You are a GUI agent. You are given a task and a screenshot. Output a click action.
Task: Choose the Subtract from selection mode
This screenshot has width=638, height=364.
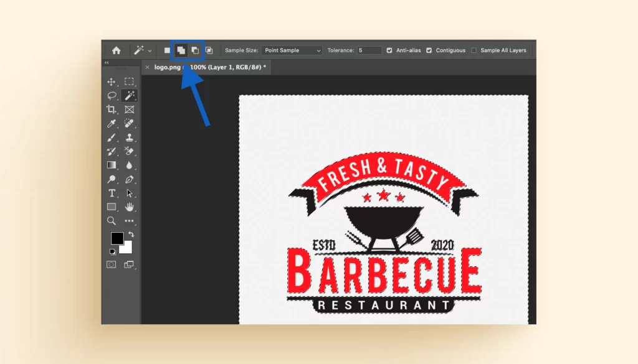pos(195,50)
